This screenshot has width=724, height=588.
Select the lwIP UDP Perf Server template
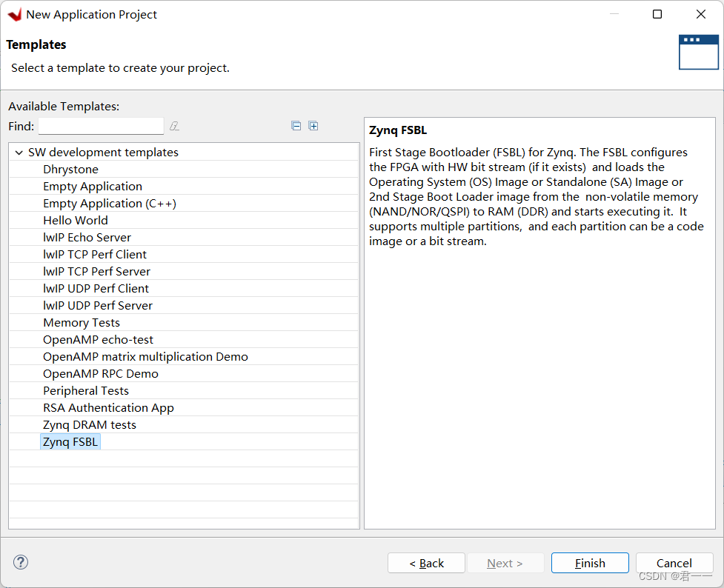click(x=98, y=306)
